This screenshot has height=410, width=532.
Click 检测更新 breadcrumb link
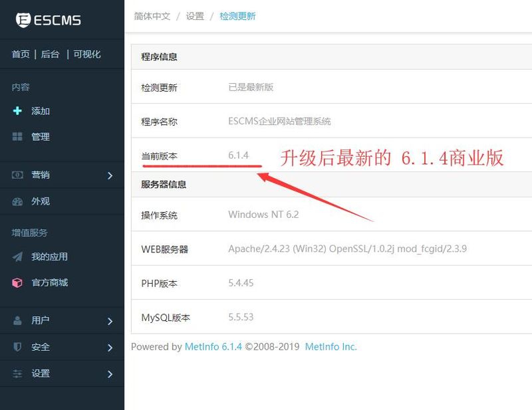(237, 16)
